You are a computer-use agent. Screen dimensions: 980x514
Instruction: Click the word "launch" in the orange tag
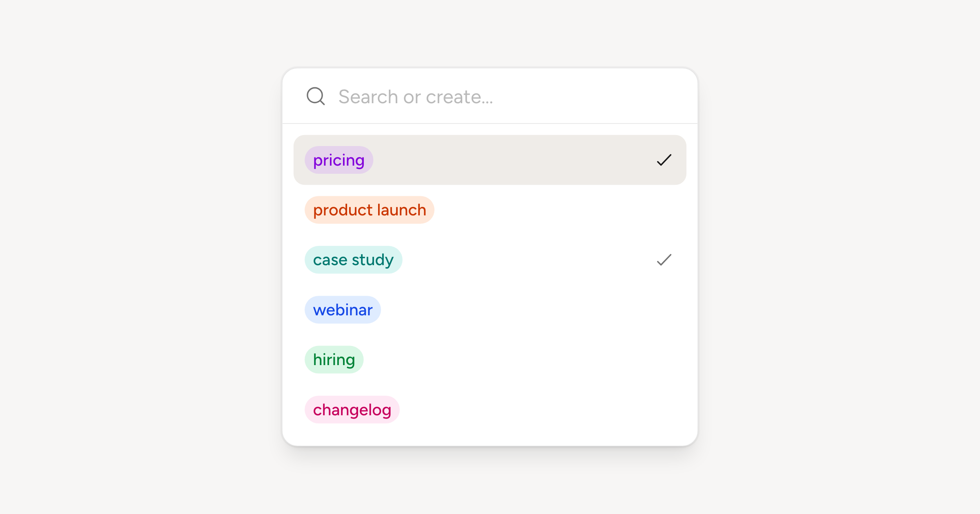pyautogui.click(x=402, y=210)
